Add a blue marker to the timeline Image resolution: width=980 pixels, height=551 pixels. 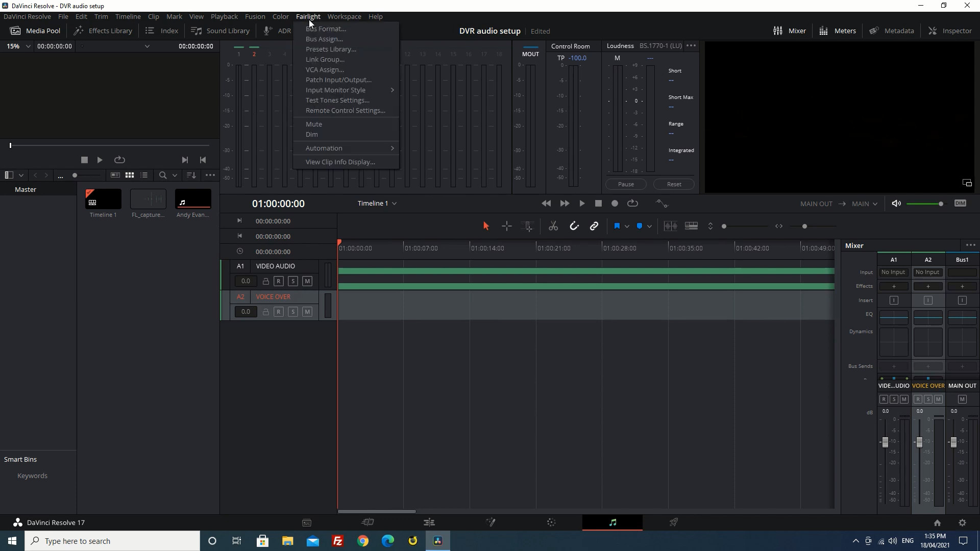click(x=639, y=226)
